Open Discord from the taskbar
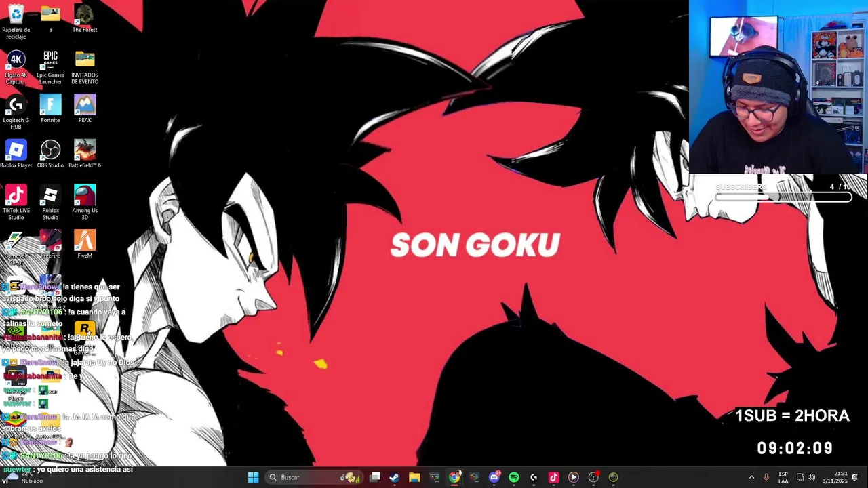 tap(494, 477)
